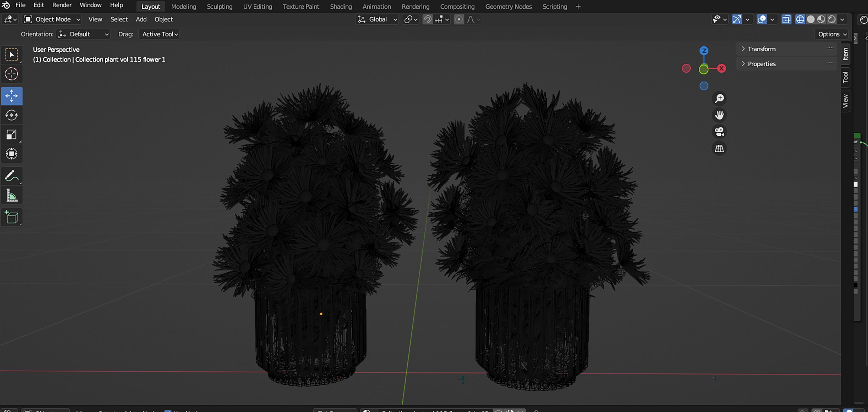Viewport: 868px width, 412px height.
Task: Switch perspective/orthographic grid icon
Action: [x=719, y=148]
